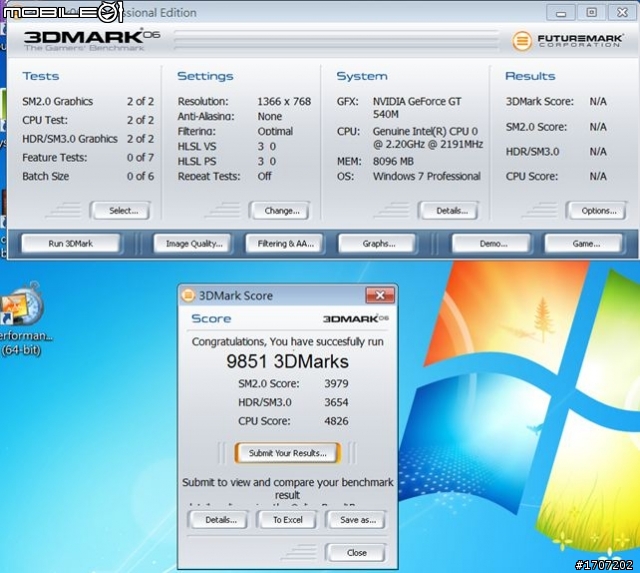Viewport: 640px width, 573px height.
Task: Click the HDR/SM3.0 value 3654
Action: [x=336, y=402]
